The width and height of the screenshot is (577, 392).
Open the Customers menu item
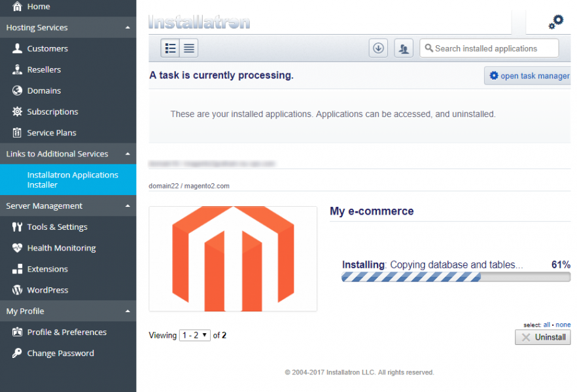tap(68, 48)
